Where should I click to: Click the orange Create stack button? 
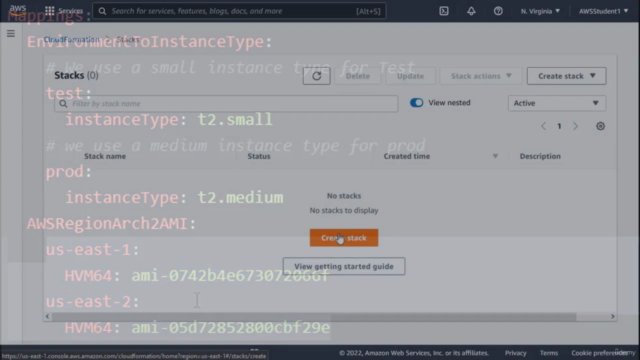point(344,238)
